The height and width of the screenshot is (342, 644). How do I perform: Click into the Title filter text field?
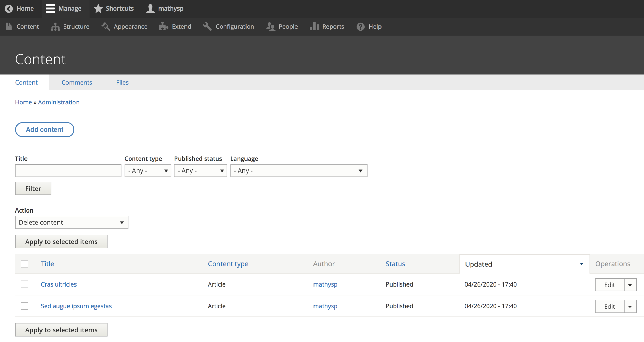coord(68,171)
